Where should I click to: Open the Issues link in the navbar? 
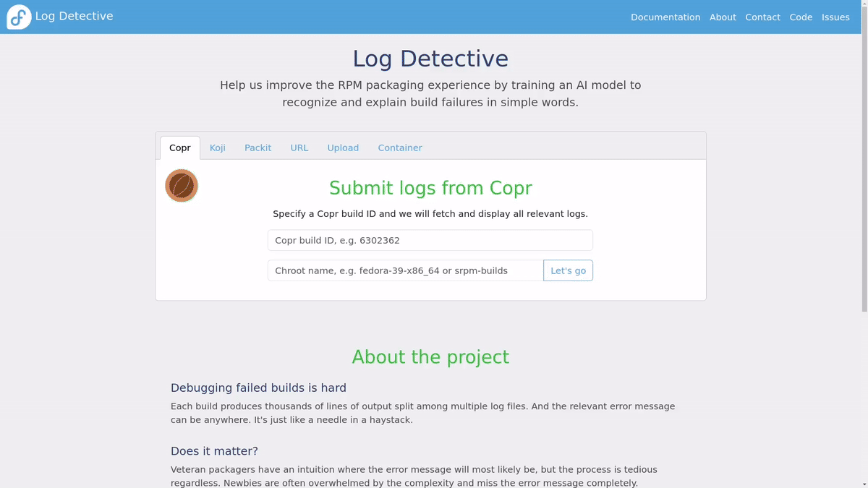(835, 17)
